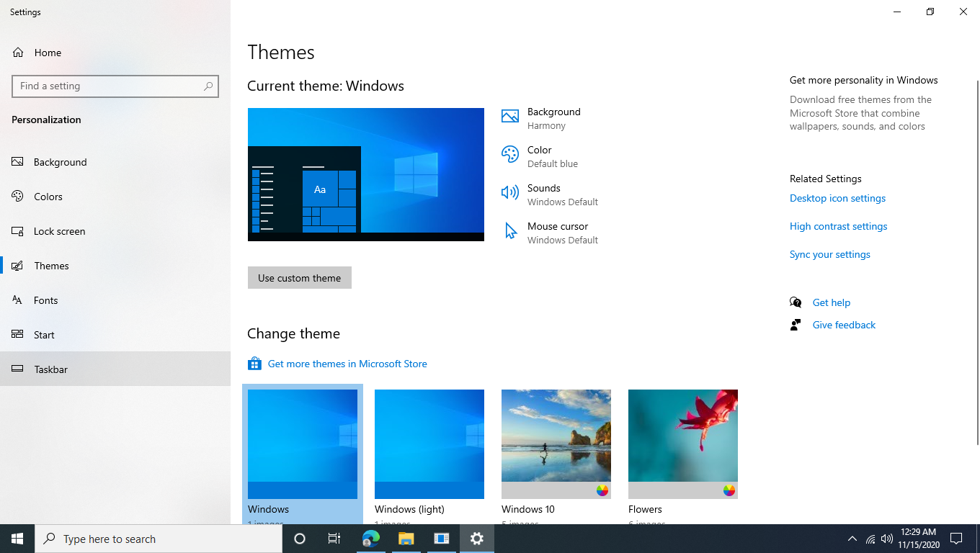The height and width of the screenshot is (553, 980).
Task: Click the Find a setting search box
Action: pos(115,86)
